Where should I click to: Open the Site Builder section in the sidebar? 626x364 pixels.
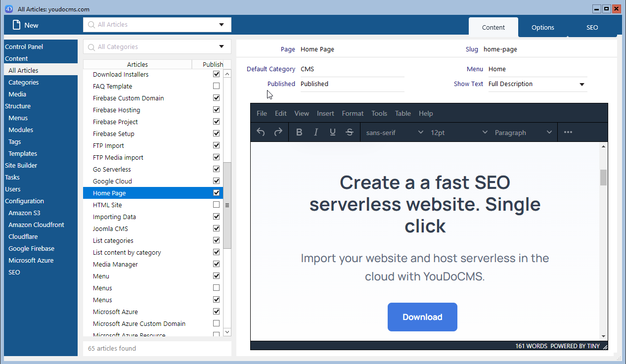point(21,165)
